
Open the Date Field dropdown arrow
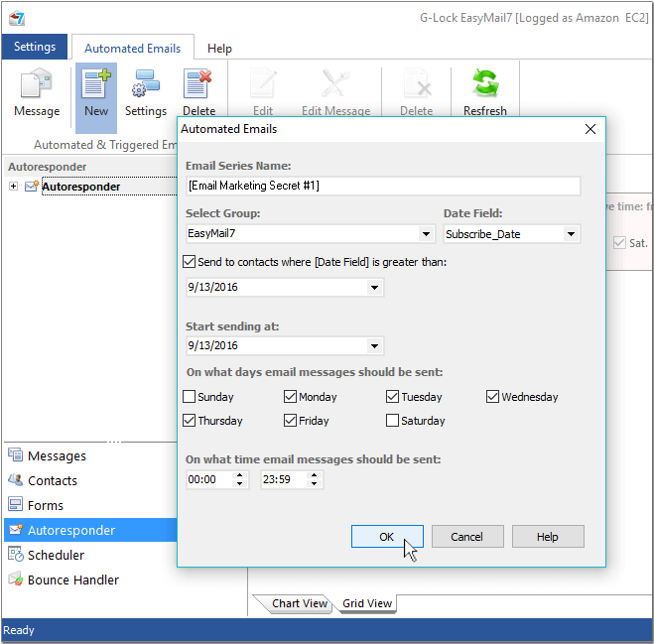click(571, 234)
